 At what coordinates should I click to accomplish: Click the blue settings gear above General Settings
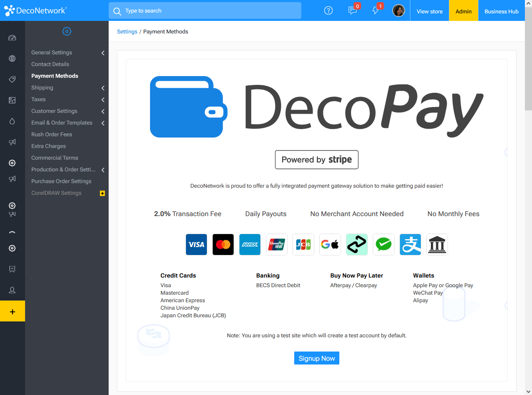pyautogui.click(x=67, y=31)
